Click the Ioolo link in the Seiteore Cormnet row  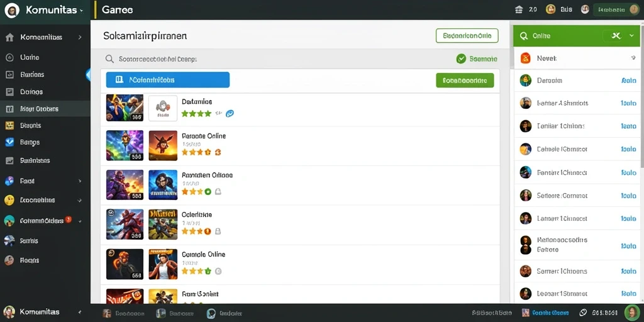pyautogui.click(x=629, y=196)
